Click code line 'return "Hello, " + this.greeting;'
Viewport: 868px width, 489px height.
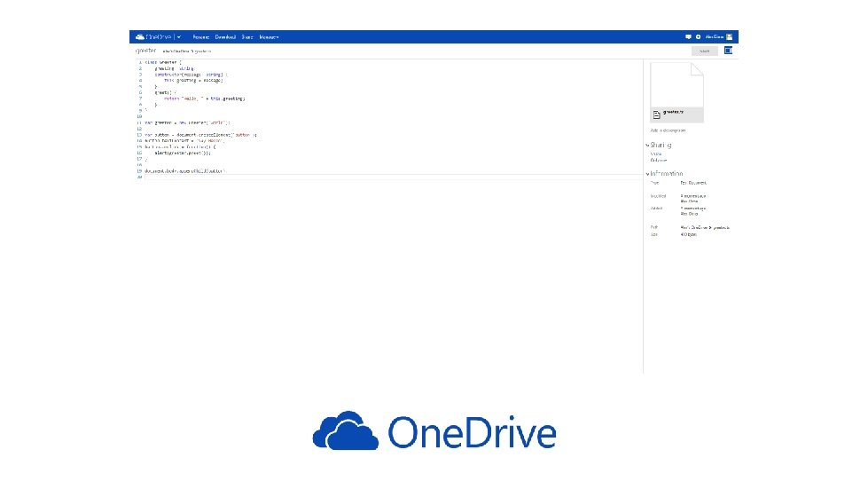(x=204, y=99)
